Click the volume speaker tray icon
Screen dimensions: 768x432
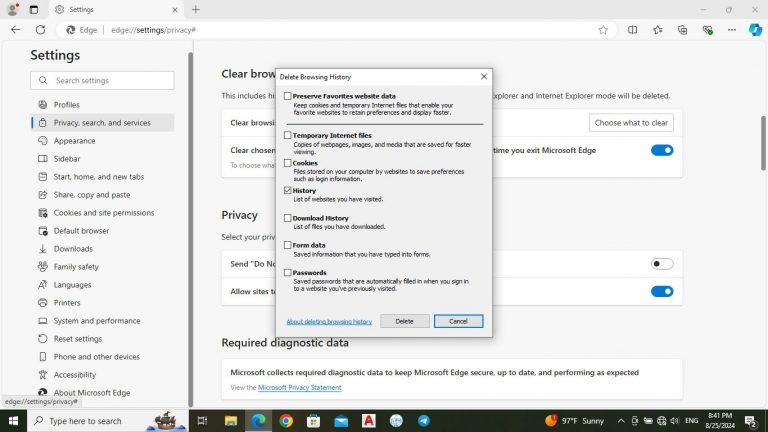tap(675, 421)
